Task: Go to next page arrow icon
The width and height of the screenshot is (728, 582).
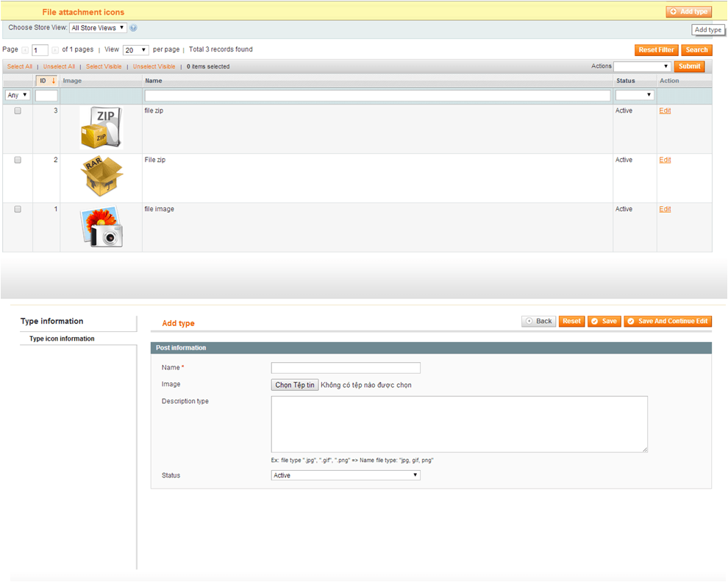Action: [55, 50]
